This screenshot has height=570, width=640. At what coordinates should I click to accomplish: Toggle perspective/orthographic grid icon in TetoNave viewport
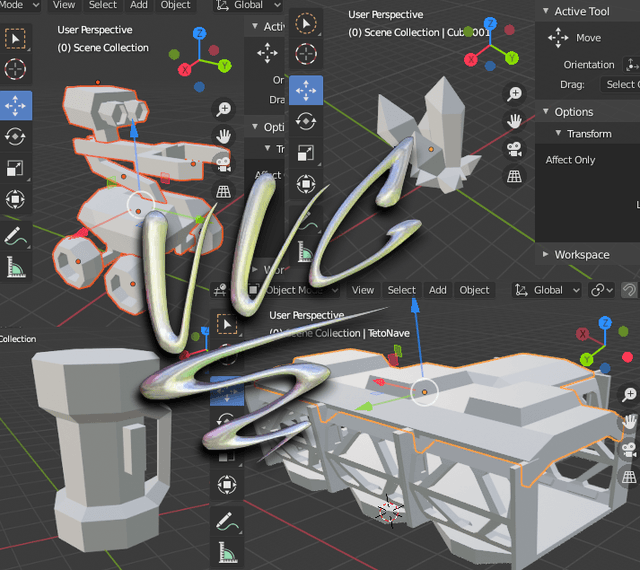click(x=629, y=477)
